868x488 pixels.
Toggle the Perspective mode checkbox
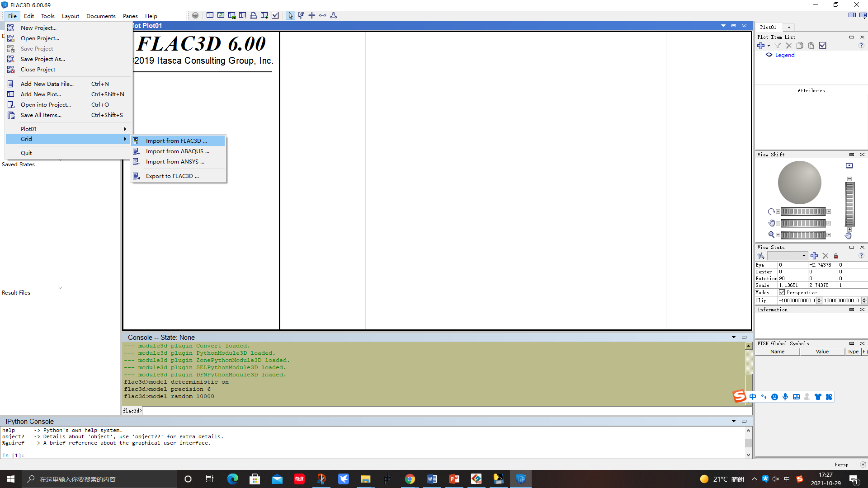click(782, 292)
